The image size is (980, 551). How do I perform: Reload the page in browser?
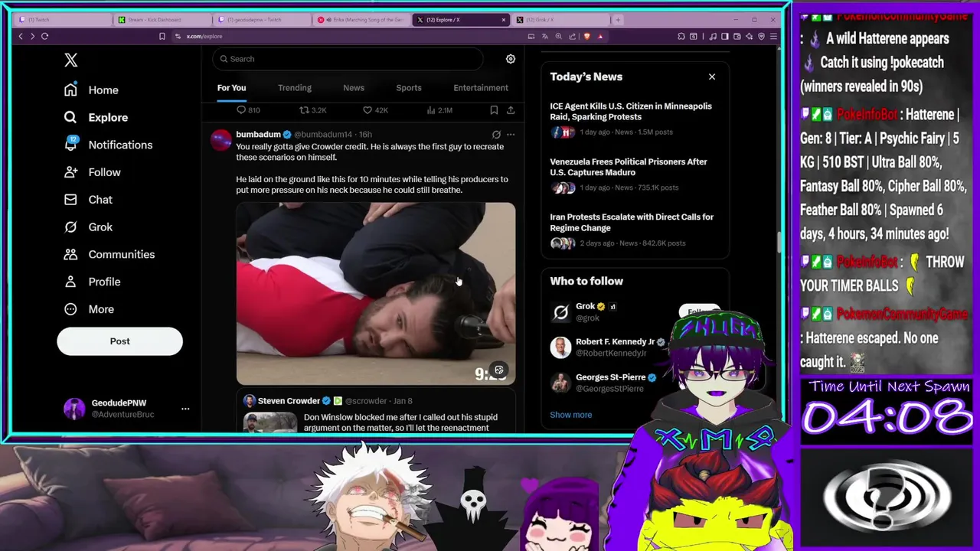(44, 36)
